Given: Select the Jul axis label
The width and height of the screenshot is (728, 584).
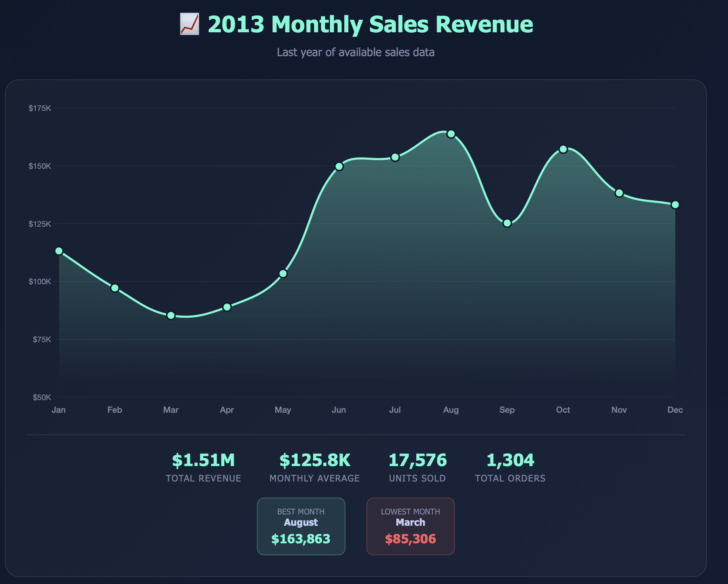Looking at the screenshot, I should (x=395, y=410).
